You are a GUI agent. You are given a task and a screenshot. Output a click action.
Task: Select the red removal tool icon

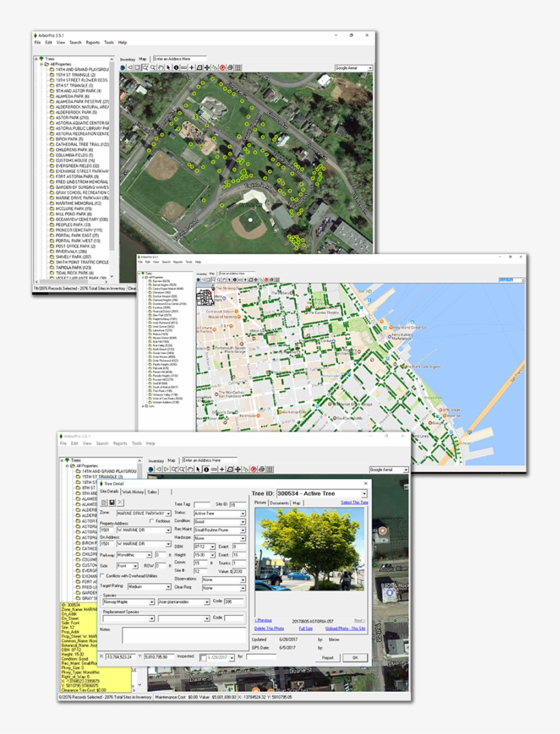pos(254,469)
